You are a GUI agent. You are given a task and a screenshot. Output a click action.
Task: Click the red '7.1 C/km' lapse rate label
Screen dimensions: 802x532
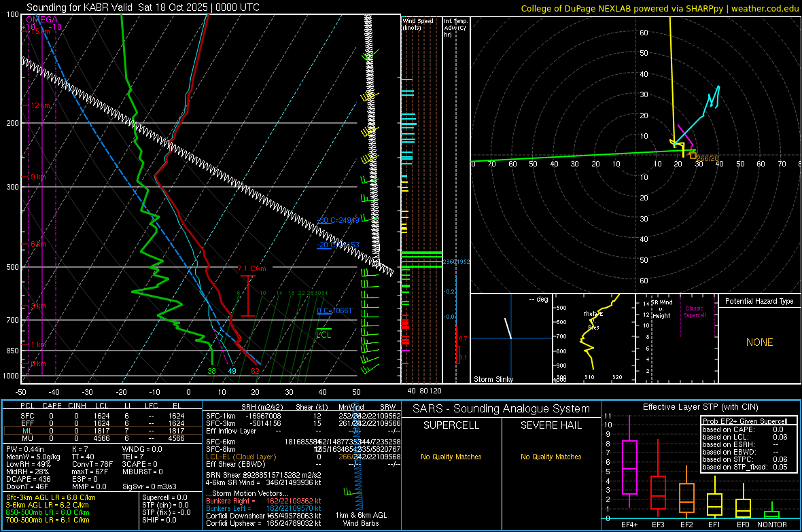[x=251, y=268]
